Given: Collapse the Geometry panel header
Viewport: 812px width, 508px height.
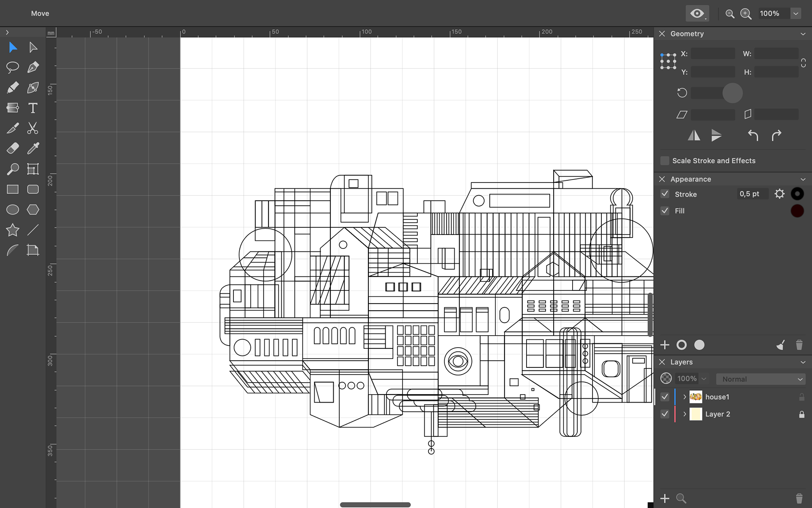Looking at the screenshot, I should point(803,34).
